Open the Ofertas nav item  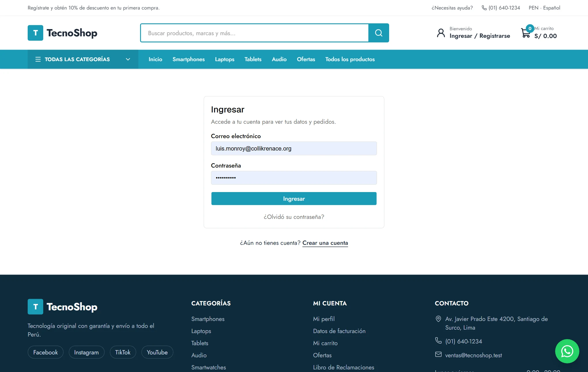coord(306,59)
